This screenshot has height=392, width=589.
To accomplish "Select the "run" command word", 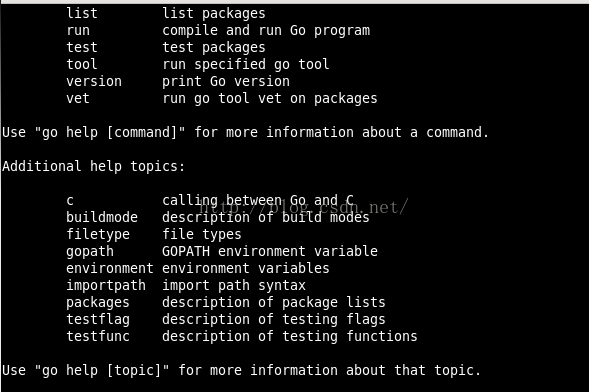I will coord(78,30).
